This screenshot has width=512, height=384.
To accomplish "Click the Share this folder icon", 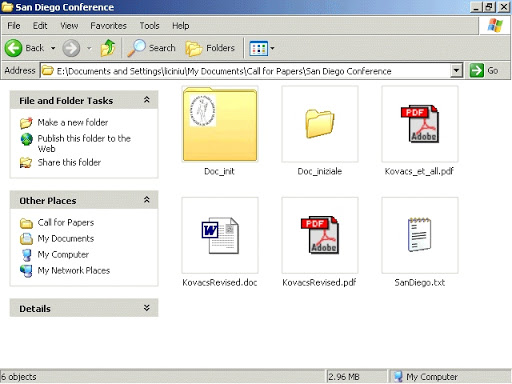I will 26,163.
